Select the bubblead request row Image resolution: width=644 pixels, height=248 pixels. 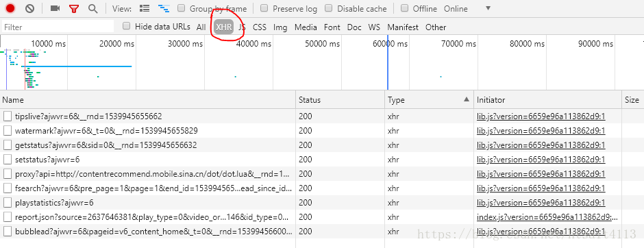click(x=322, y=232)
